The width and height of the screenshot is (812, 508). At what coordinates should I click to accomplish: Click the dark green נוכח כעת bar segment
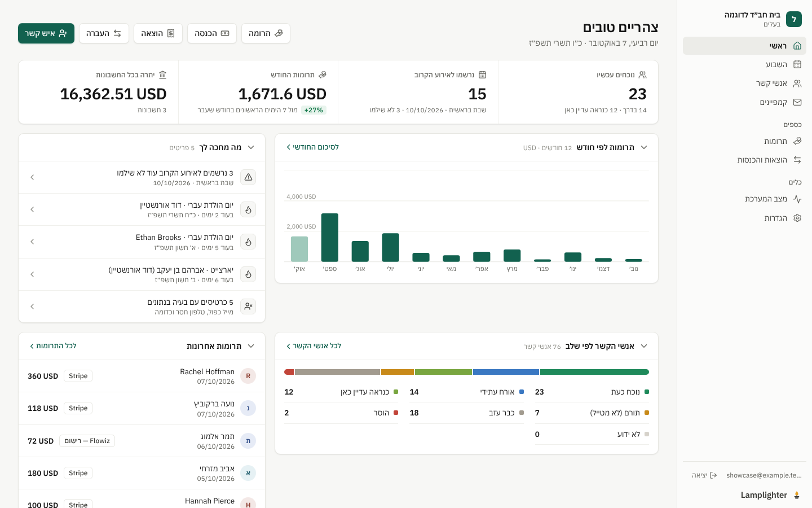pos(594,372)
